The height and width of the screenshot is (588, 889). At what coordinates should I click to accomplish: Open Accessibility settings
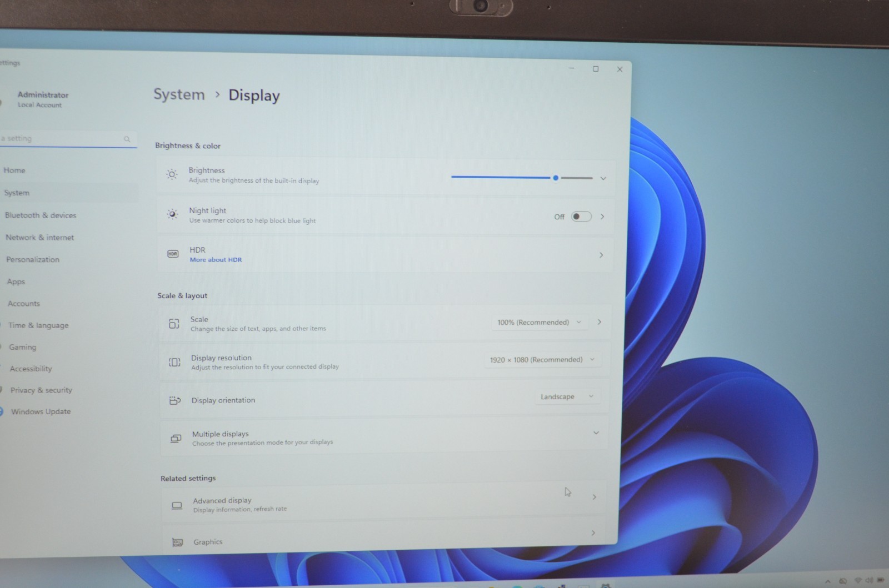coord(31,369)
